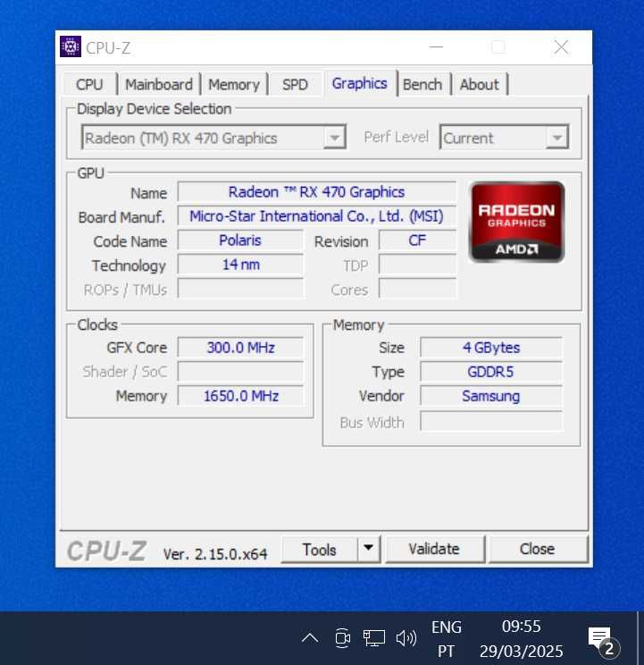Switch to the Mainboard tab

(x=159, y=84)
